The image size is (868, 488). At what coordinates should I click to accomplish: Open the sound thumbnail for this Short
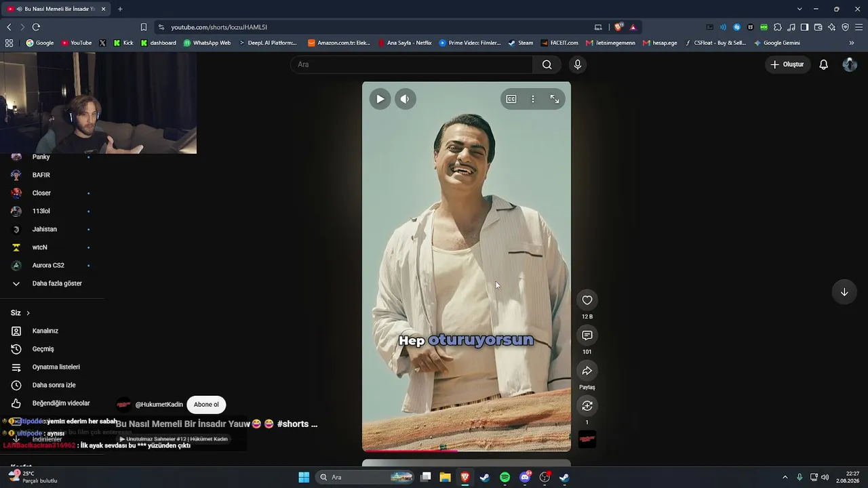point(587,439)
